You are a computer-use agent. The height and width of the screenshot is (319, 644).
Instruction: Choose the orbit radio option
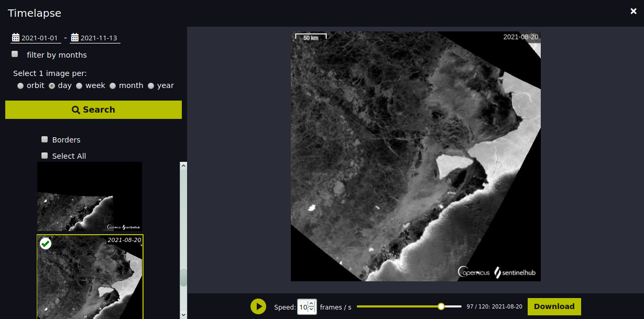point(20,85)
